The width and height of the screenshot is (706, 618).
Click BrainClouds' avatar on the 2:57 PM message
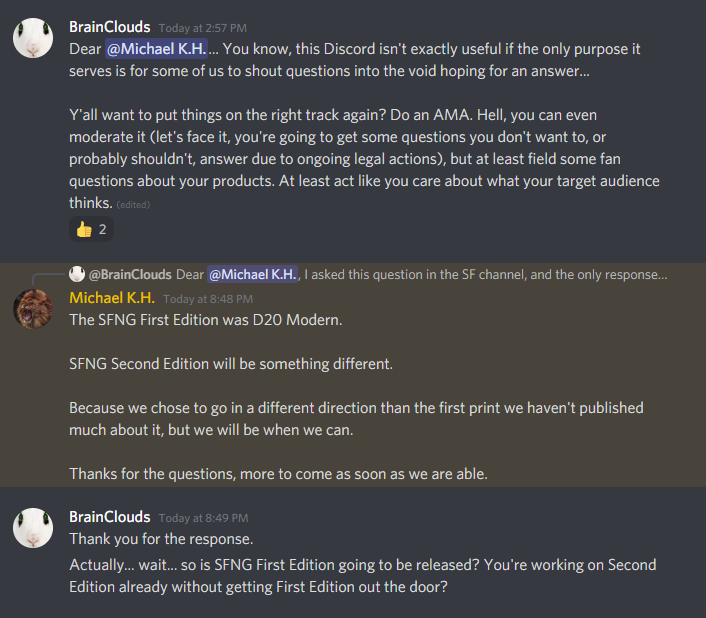[x=32, y=36]
